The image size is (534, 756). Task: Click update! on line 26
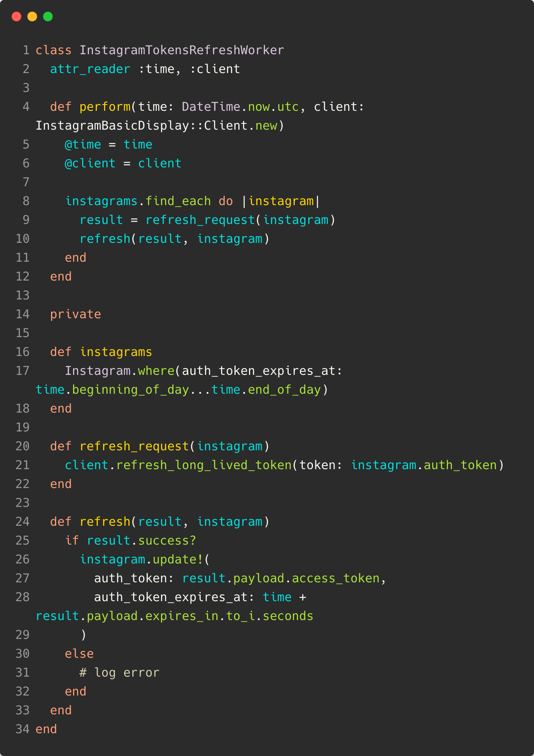(x=178, y=560)
